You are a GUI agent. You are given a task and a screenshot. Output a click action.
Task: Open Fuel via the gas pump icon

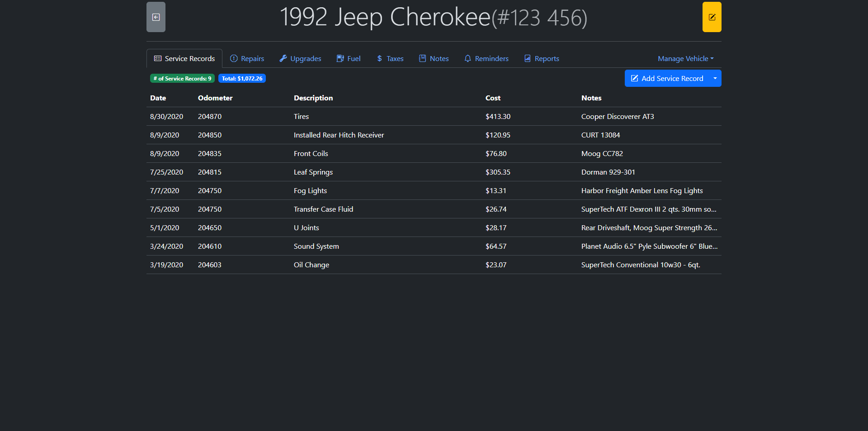click(340, 58)
